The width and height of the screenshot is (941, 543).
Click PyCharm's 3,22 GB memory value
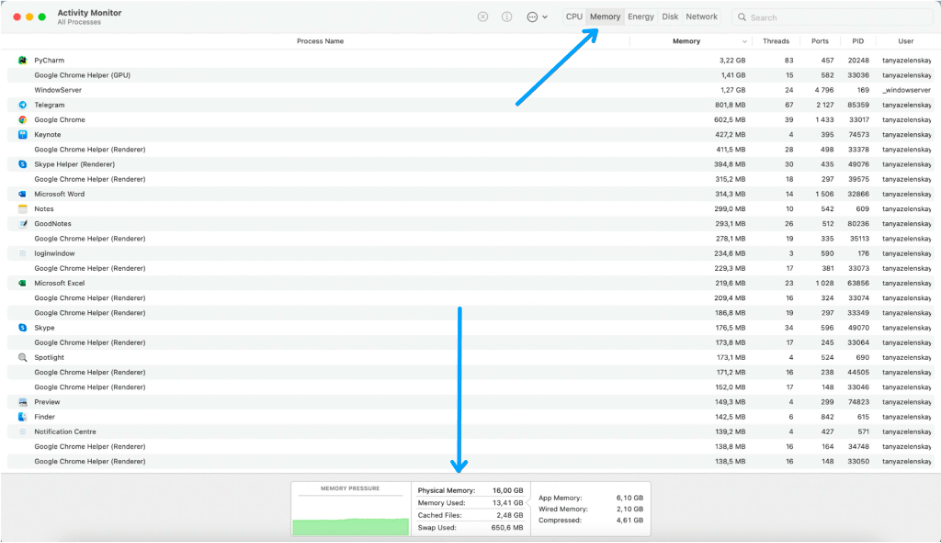(732, 60)
